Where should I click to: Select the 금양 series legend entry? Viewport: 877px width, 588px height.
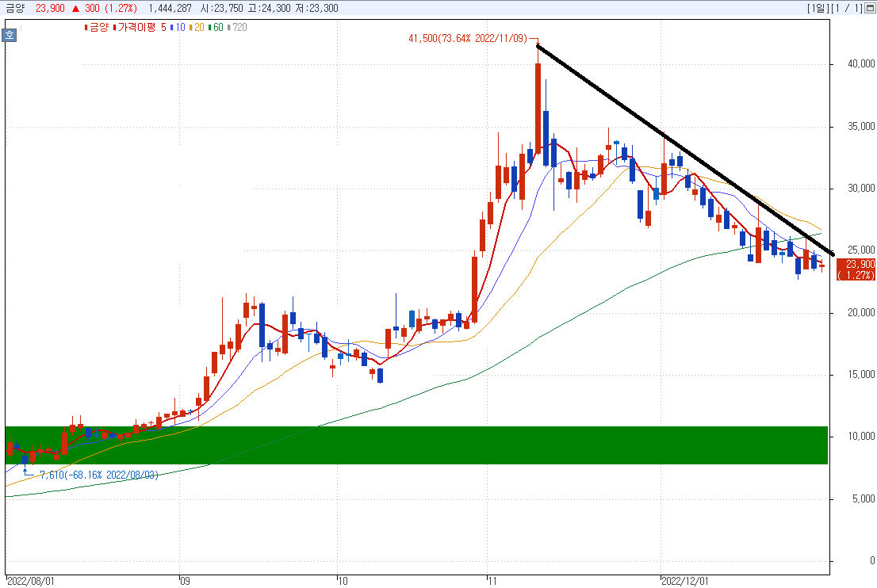click(96, 28)
